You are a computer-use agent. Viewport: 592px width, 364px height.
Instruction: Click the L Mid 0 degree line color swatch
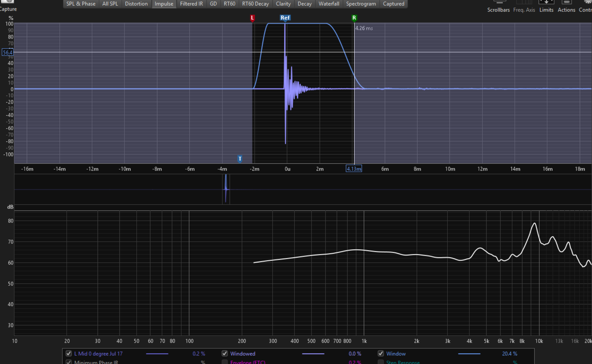157,354
